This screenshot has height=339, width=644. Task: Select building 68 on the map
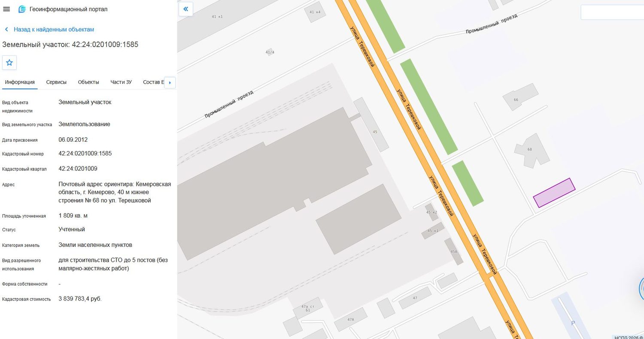coord(532,150)
